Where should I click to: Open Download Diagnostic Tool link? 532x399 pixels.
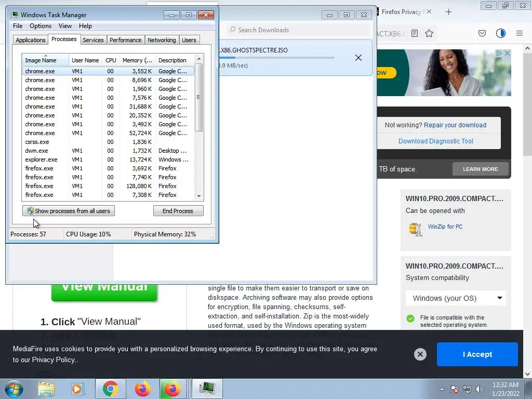(436, 141)
